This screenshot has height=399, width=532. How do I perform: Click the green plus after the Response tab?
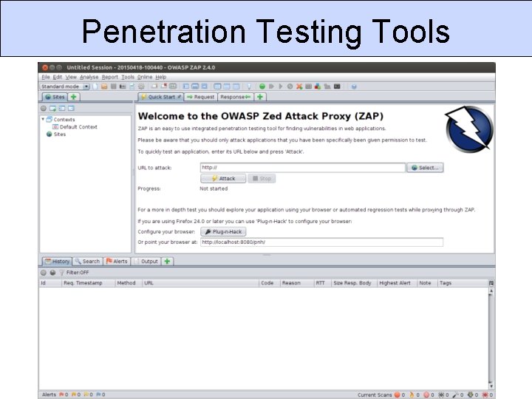260,97
